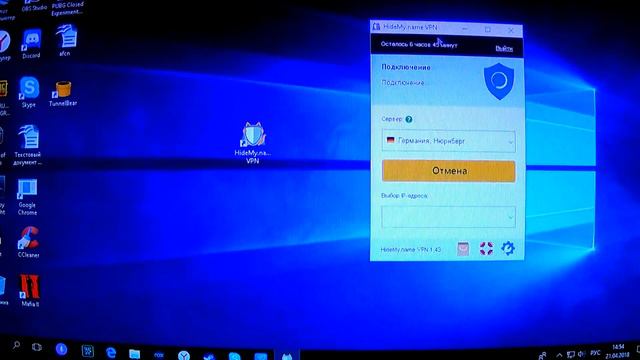Click the server help question mark icon

tap(409, 119)
